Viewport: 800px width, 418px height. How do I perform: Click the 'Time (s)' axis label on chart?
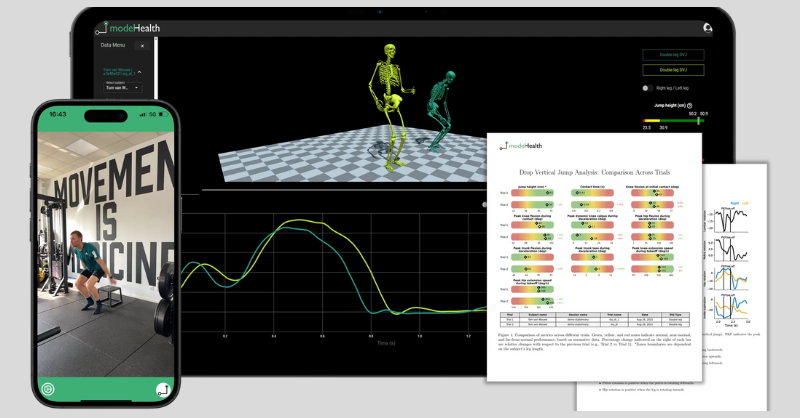tap(386, 343)
